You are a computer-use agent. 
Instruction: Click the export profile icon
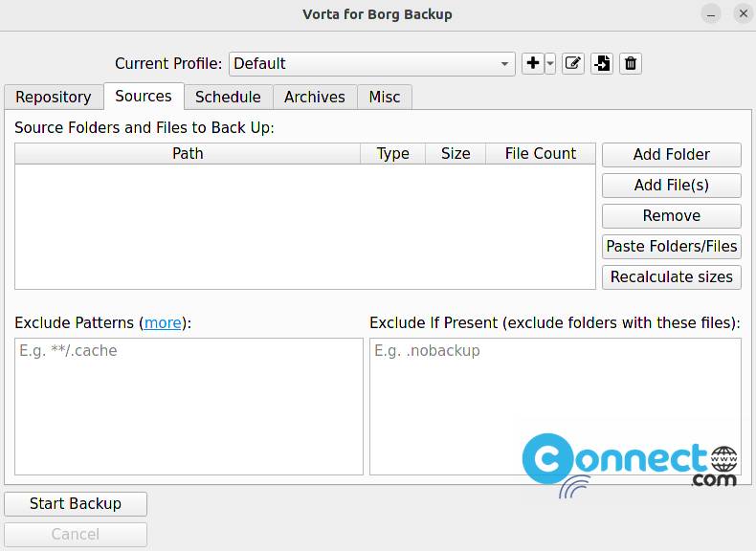tap(602, 64)
